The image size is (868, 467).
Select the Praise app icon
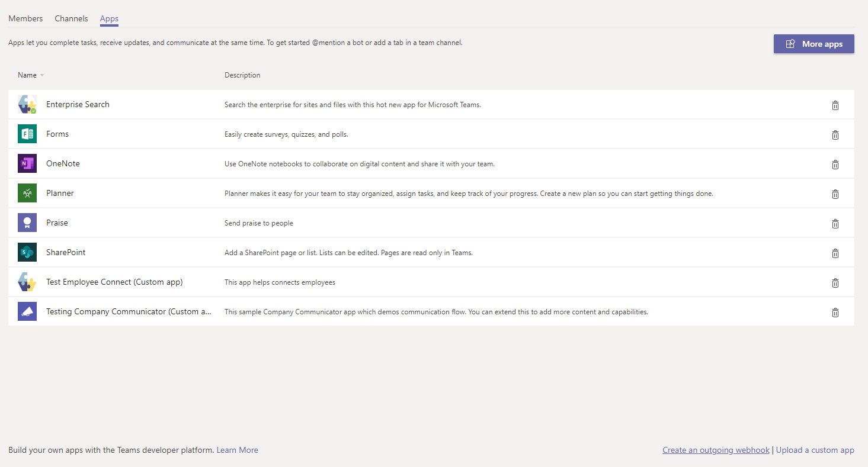tap(27, 223)
